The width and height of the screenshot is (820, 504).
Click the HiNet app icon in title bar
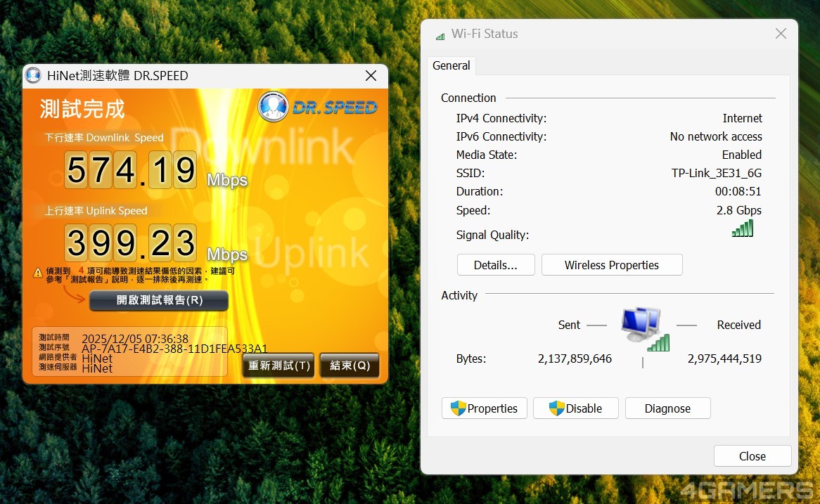(x=33, y=76)
